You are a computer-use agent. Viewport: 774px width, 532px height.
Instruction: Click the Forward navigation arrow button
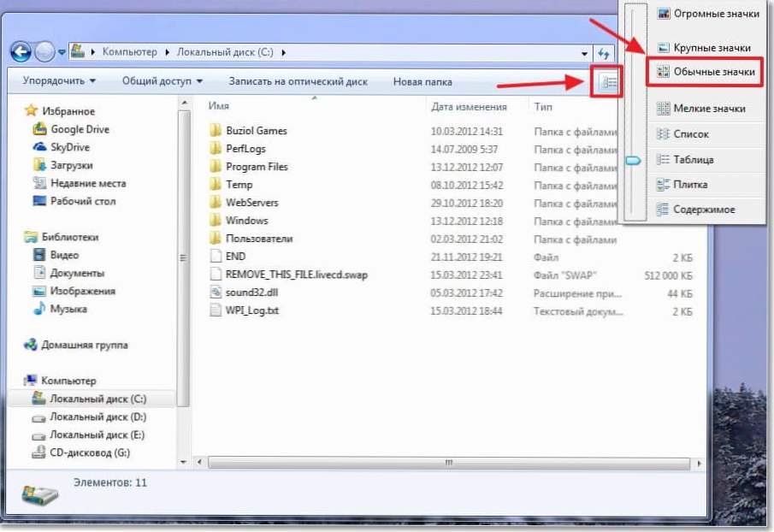(x=44, y=52)
